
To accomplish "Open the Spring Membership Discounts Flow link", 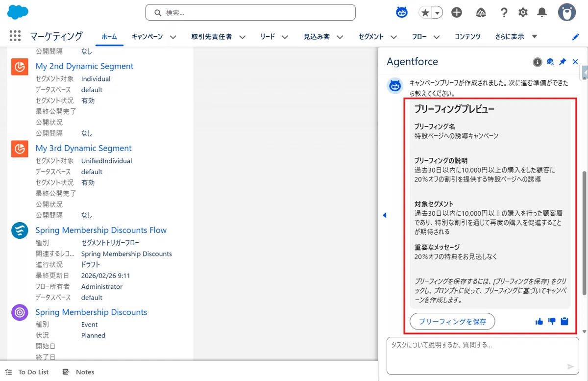I will [101, 230].
